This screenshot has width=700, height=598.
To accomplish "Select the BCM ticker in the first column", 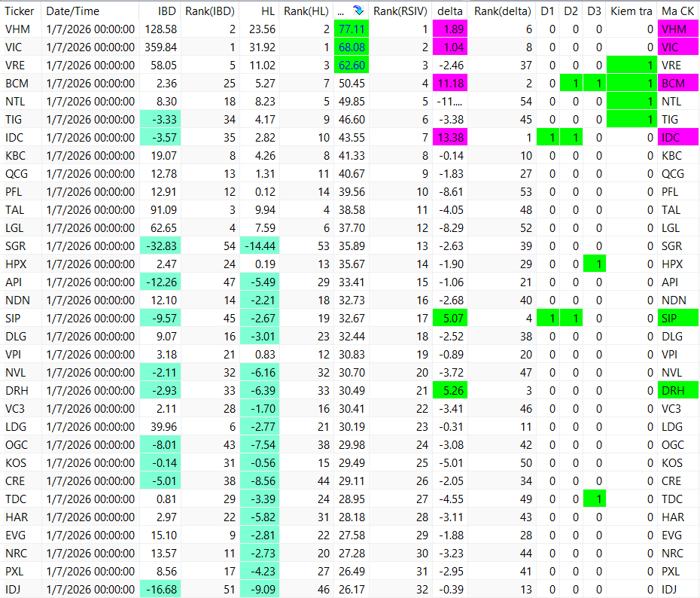I will point(17,84).
